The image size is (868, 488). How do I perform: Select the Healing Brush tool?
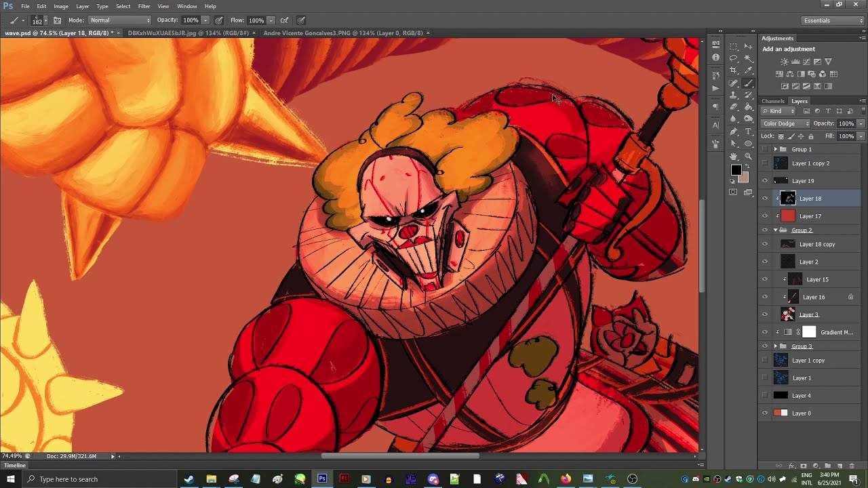(733, 83)
